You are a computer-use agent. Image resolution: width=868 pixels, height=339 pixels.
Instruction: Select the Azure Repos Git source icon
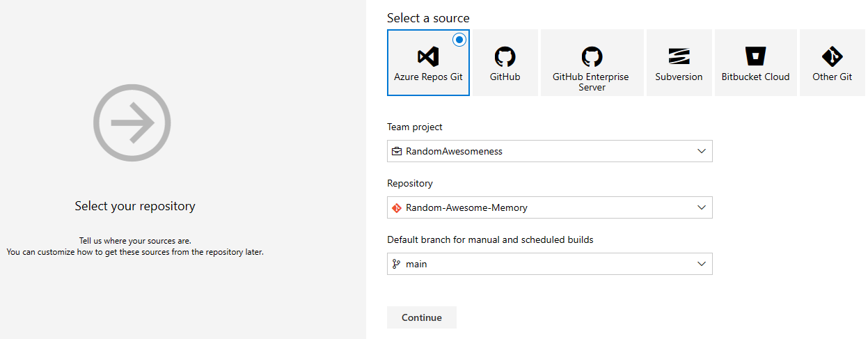coord(428,56)
